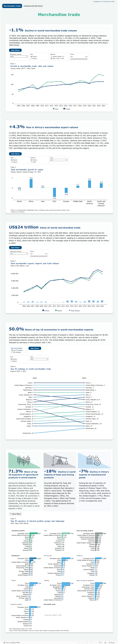Click Show filters button above Chart 5
The image size is (118, 644).
tap(15, 514)
